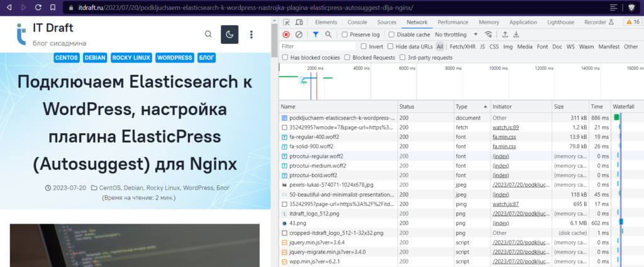Open the site search magnifier icon
This screenshot has width=644, height=267.
[x=208, y=34]
